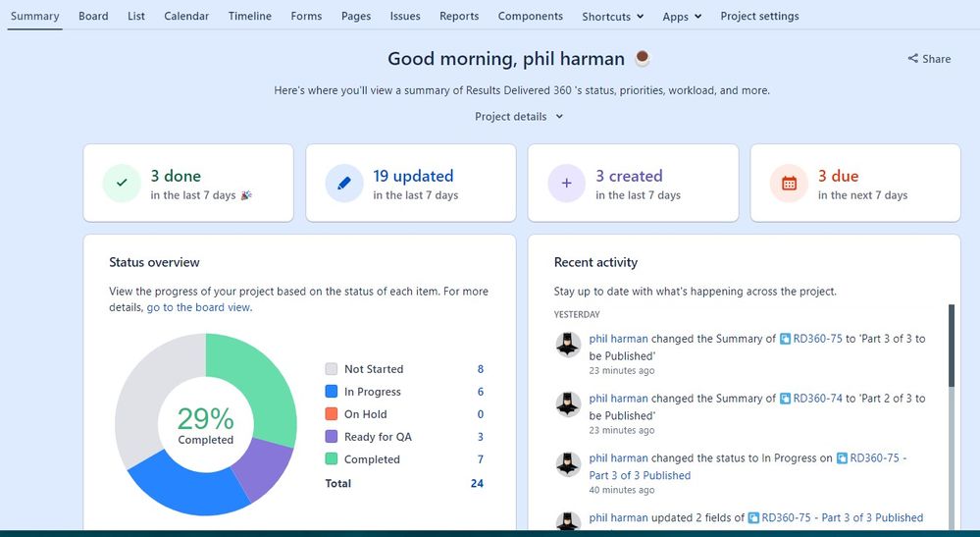Expand Project details
980x537 pixels.
[x=519, y=116]
